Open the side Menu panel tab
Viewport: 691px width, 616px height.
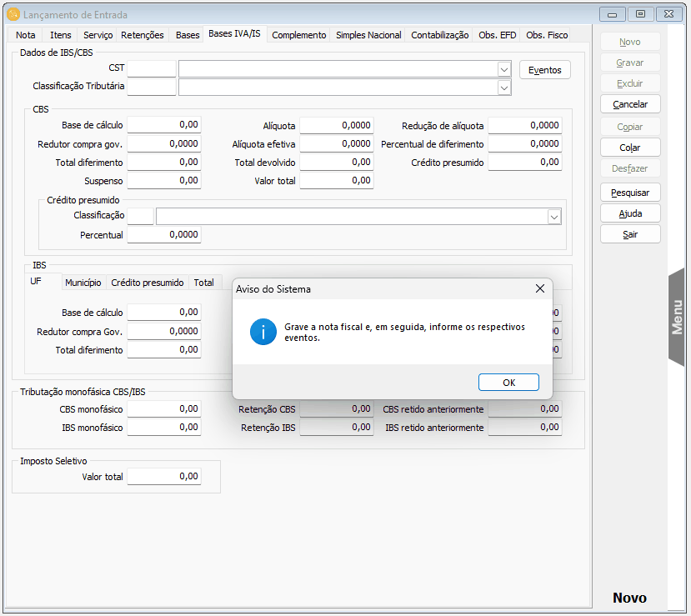[x=677, y=317]
